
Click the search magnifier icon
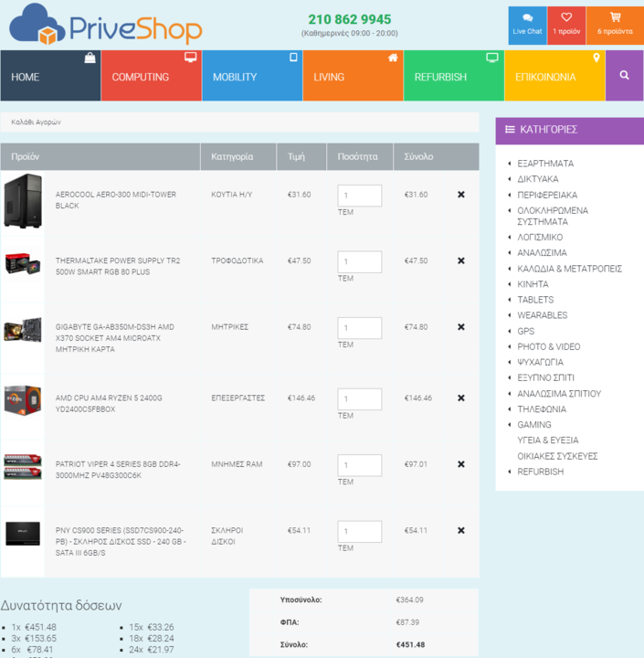[624, 76]
